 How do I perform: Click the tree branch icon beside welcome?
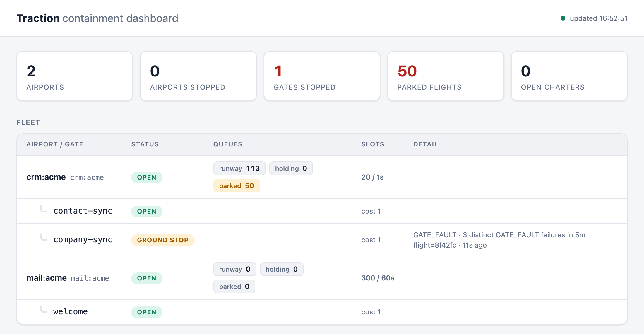click(44, 309)
